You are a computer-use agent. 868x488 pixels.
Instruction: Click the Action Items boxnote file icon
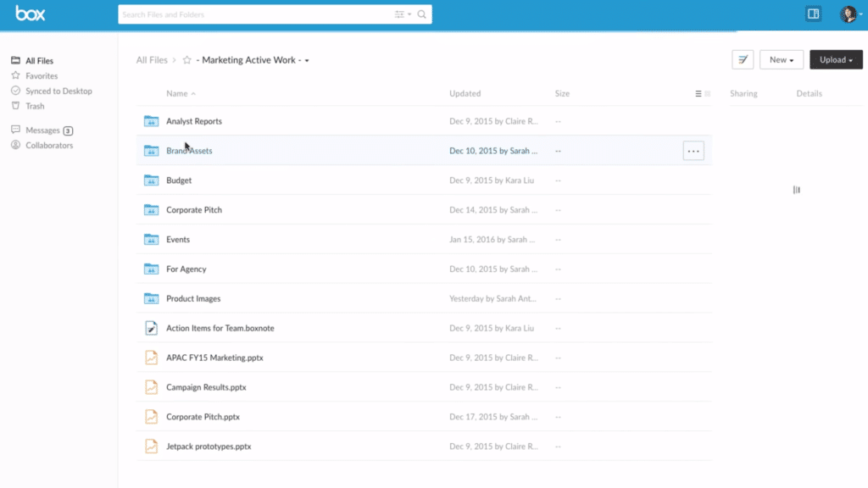(151, 328)
